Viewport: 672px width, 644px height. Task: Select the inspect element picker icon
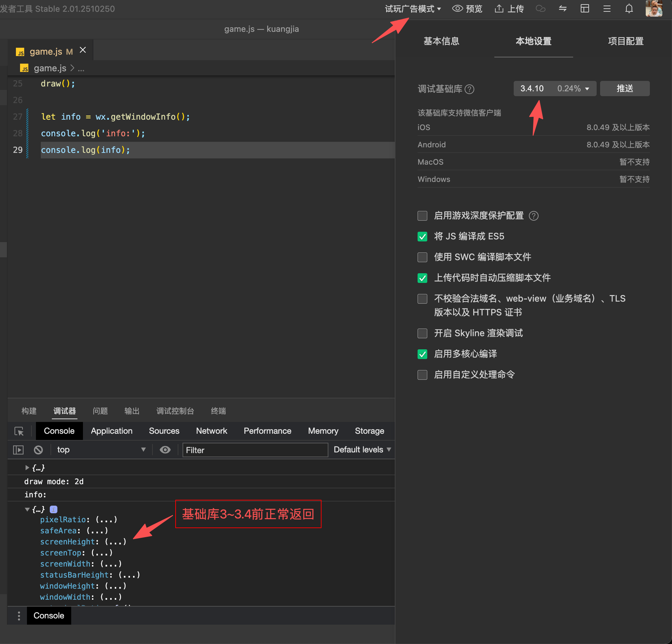(19, 431)
